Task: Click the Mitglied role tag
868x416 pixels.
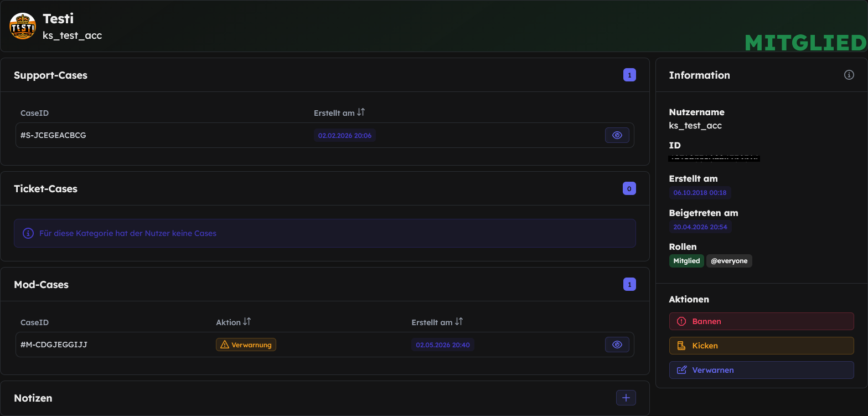Action: click(x=686, y=261)
